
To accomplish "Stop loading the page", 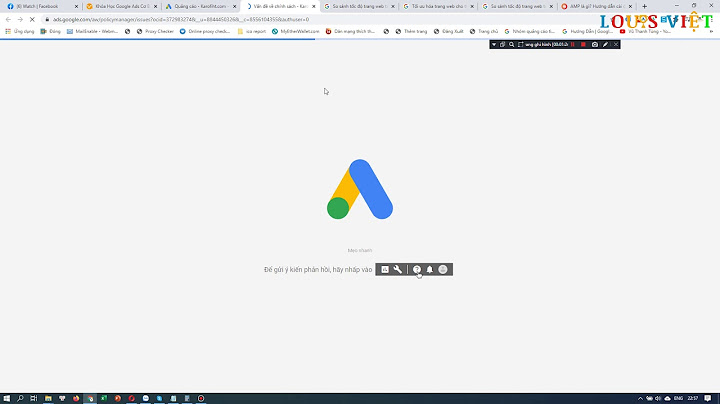I will [32, 19].
